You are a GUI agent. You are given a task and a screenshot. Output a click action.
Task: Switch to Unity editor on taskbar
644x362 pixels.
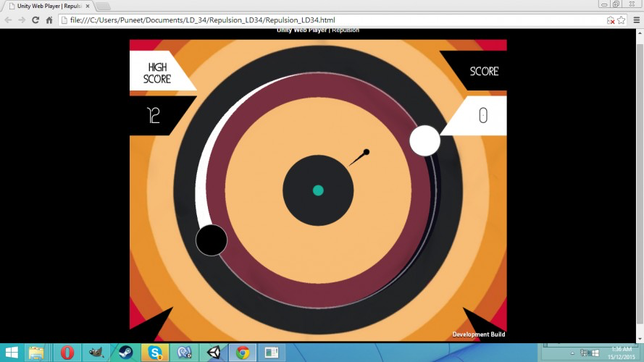click(214, 353)
